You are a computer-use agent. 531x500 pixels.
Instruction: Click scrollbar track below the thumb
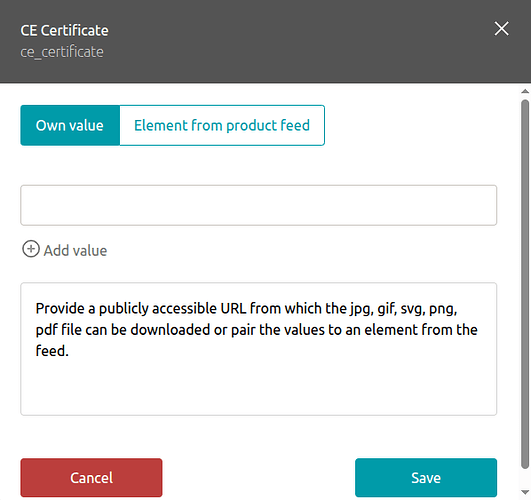coord(525,479)
